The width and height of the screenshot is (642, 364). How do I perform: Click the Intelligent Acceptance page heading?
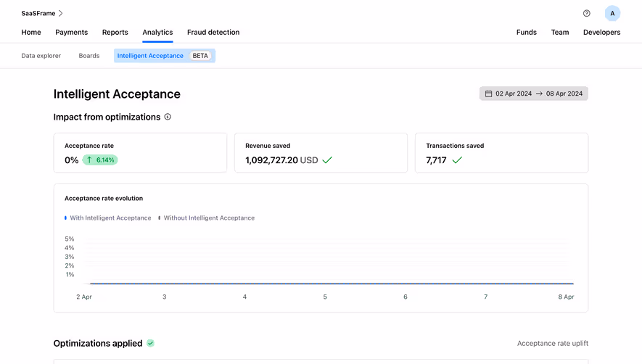coord(117,94)
